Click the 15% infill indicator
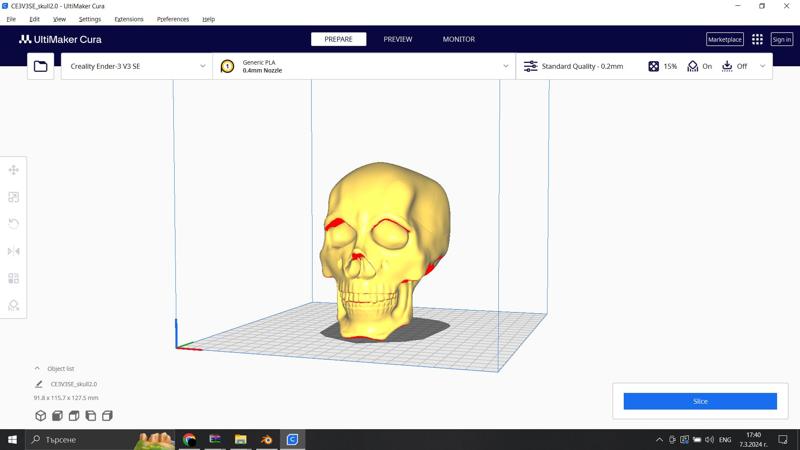Image resolution: width=800 pixels, height=450 pixels. [x=661, y=66]
